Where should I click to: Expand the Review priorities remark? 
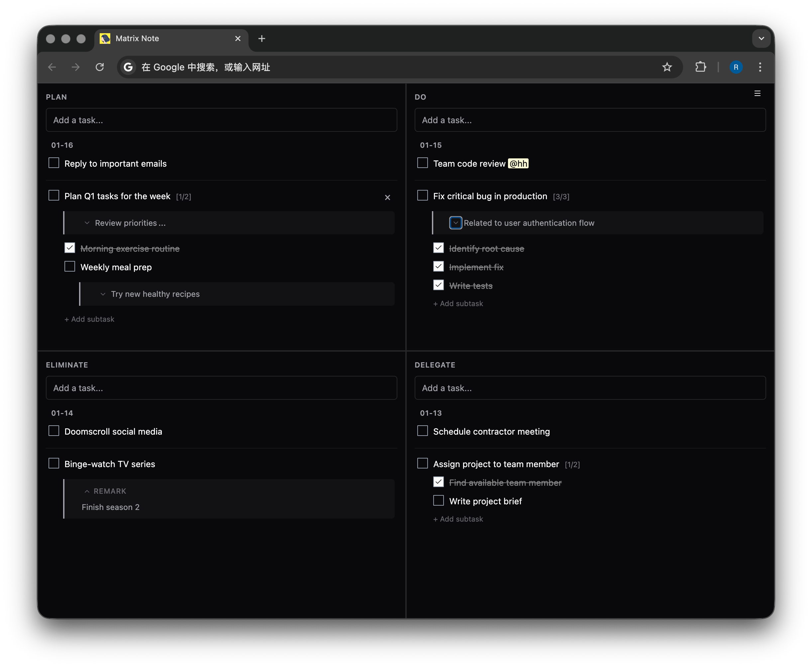pyautogui.click(x=87, y=223)
